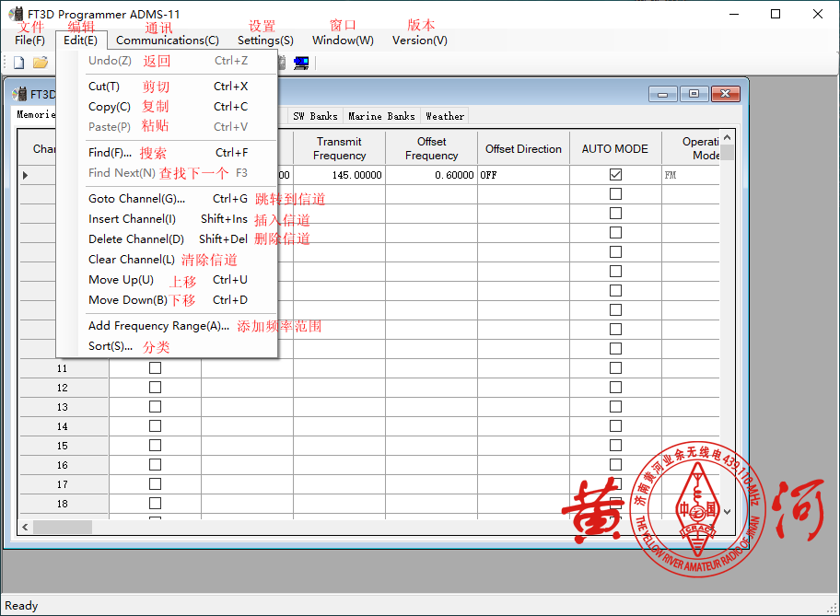Click the vertical scrollbar down arrow

coord(728,512)
